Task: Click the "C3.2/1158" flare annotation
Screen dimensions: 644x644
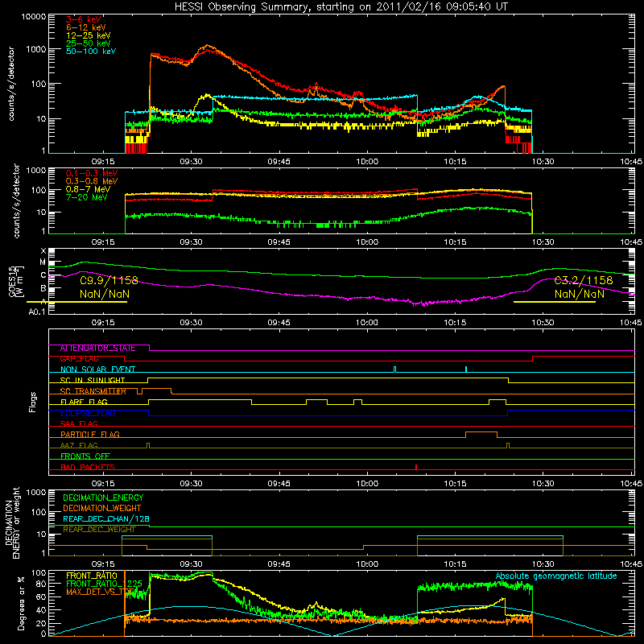Action: [583, 280]
